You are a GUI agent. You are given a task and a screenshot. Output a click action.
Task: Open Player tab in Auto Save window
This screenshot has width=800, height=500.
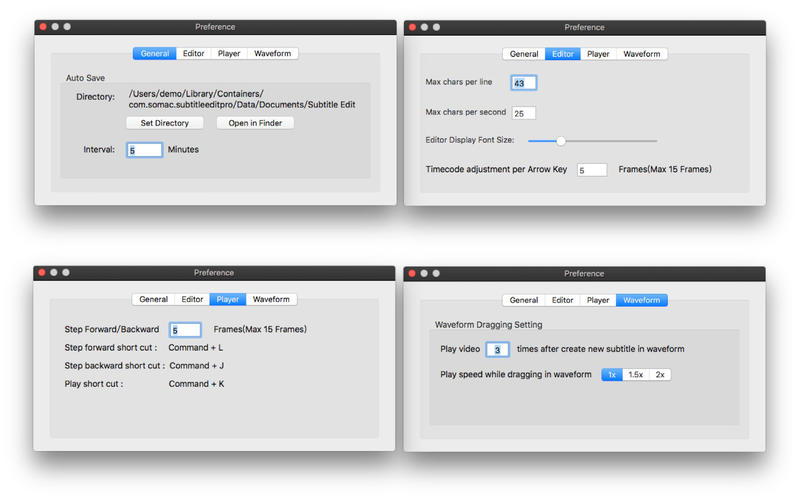[x=229, y=54]
